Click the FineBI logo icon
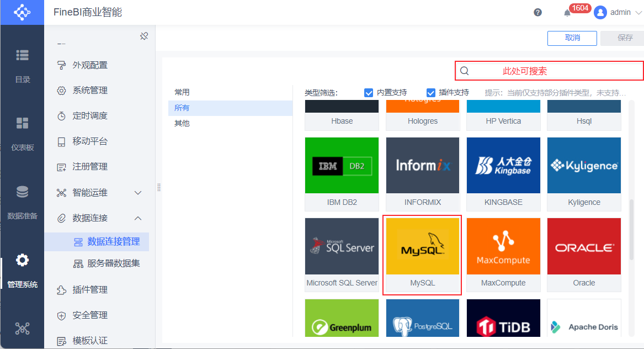 coord(22,12)
